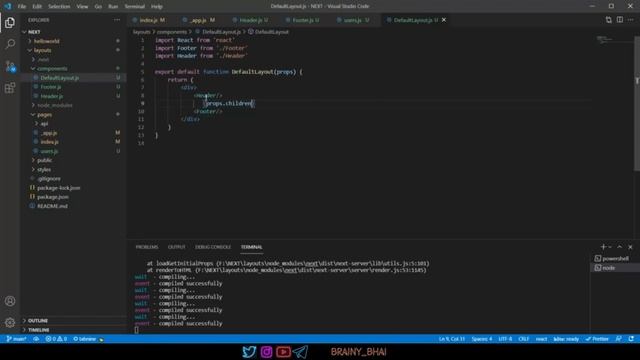This screenshot has height=360, width=640.
Task: Click the CRLF line ending item
Action: click(x=524, y=339)
